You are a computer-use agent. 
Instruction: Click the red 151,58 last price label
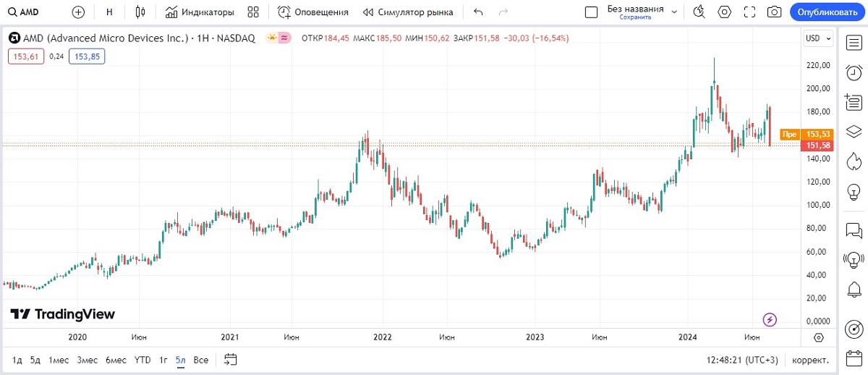click(818, 146)
